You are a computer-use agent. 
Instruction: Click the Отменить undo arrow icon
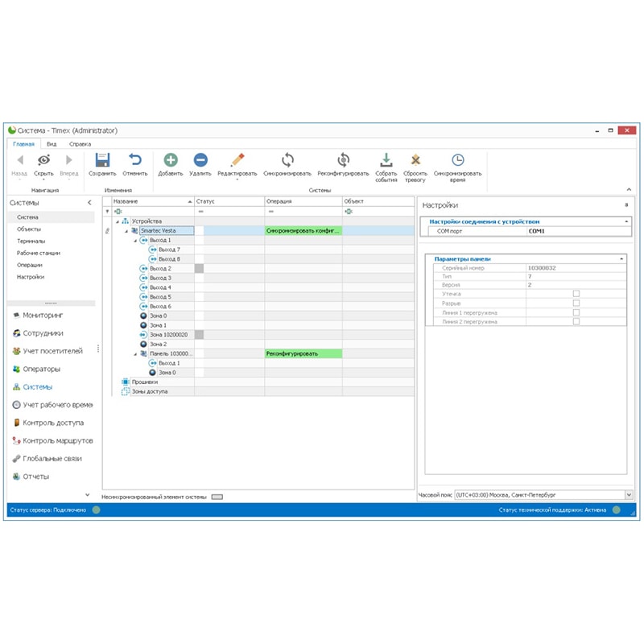click(x=134, y=160)
